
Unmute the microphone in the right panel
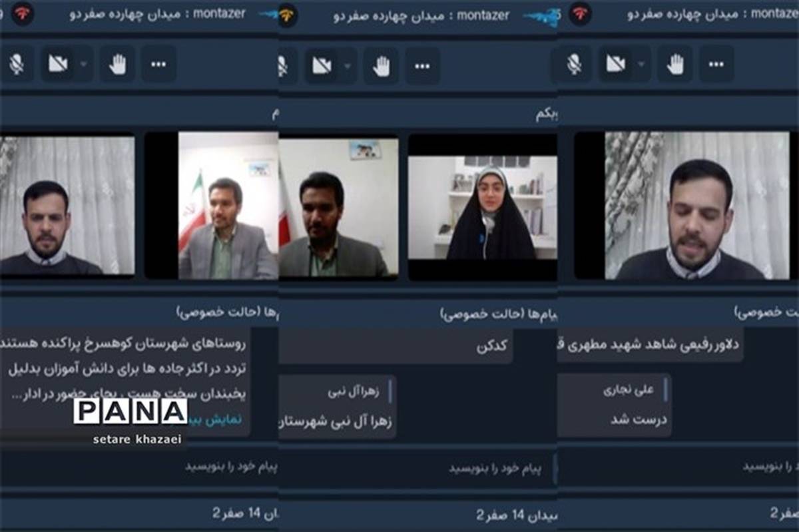574,65
